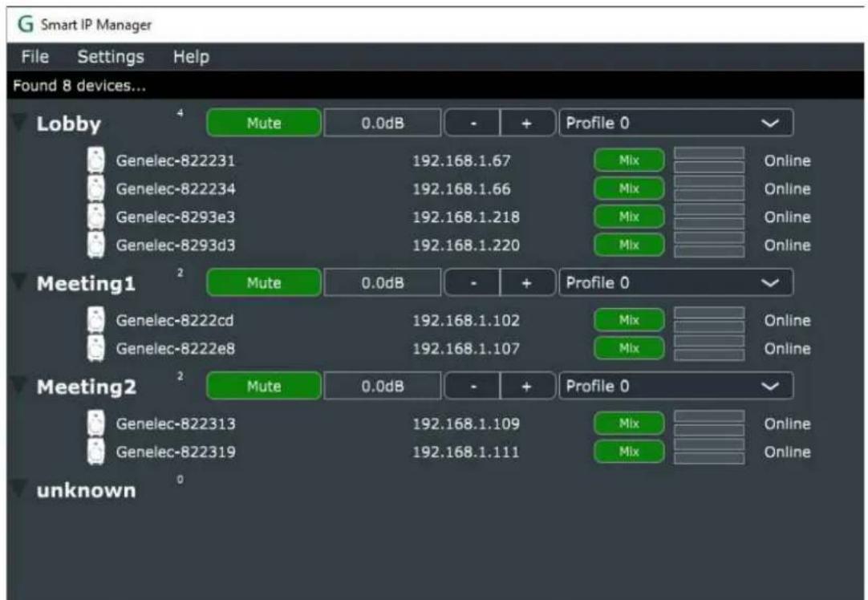Select the Meeting2 zone heading
This screenshot has width=868, height=600.
[87, 387]
